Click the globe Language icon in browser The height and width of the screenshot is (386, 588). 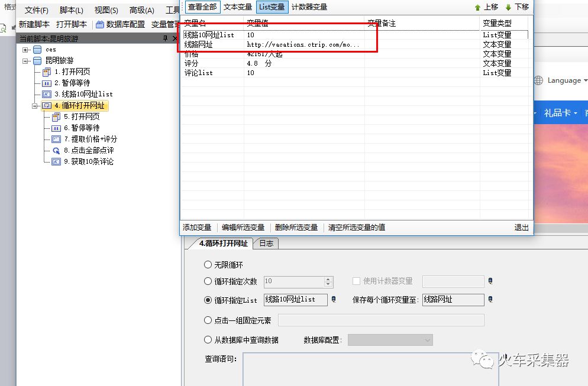coord(538,80)
